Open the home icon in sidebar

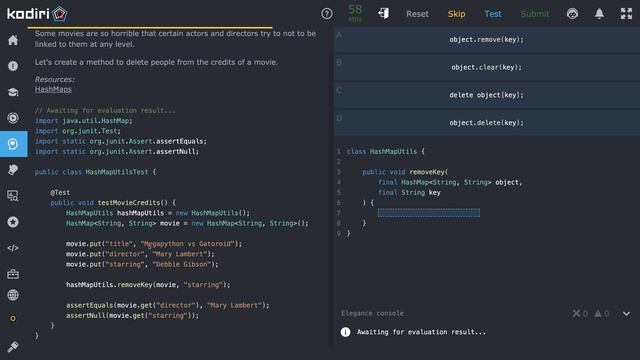click(13, 40)
